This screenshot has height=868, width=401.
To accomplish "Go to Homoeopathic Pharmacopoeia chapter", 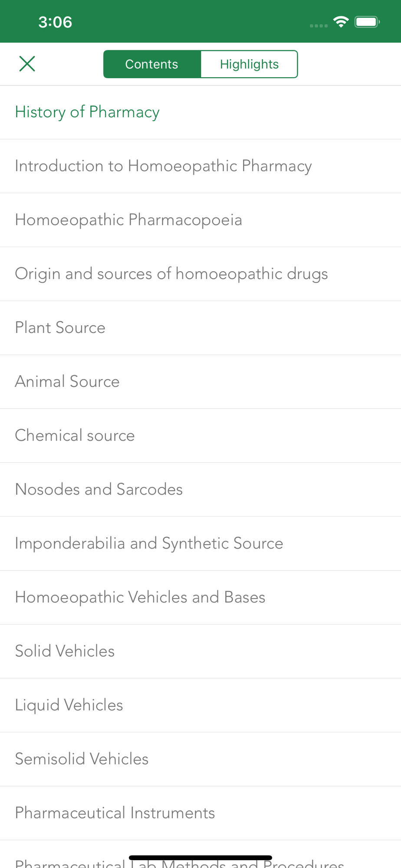I will click(x=128, y=220).
